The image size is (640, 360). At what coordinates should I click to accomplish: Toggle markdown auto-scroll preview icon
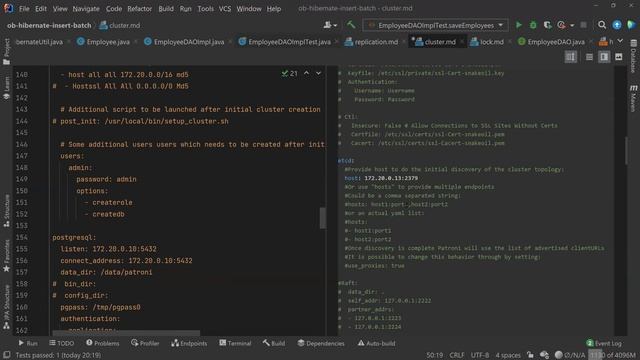(x=570, y=57)
